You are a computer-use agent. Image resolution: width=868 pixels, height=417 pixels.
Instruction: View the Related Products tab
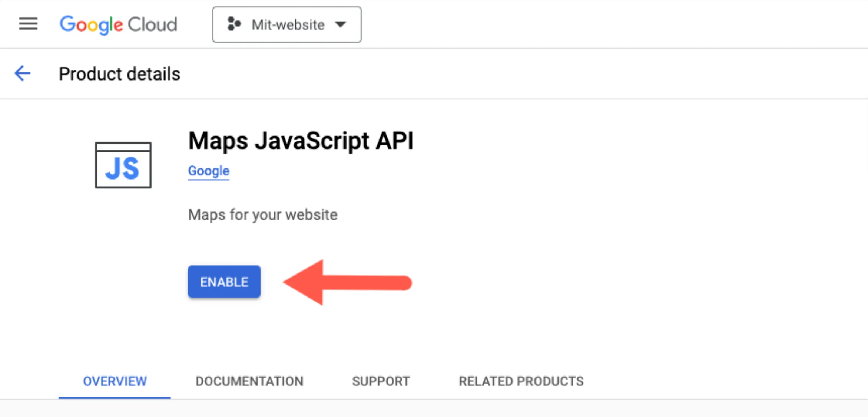pos(521,381)
